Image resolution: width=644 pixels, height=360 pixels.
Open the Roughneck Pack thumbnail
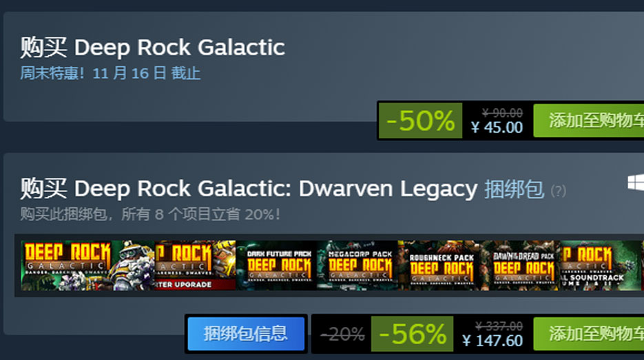(x=439, y=266)
